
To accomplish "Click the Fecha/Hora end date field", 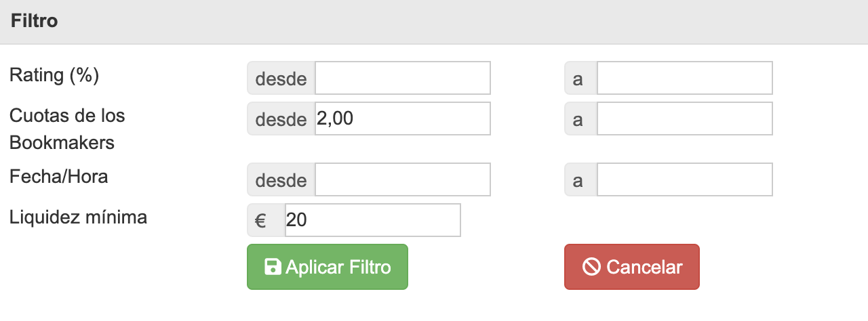I will (684, 180).
